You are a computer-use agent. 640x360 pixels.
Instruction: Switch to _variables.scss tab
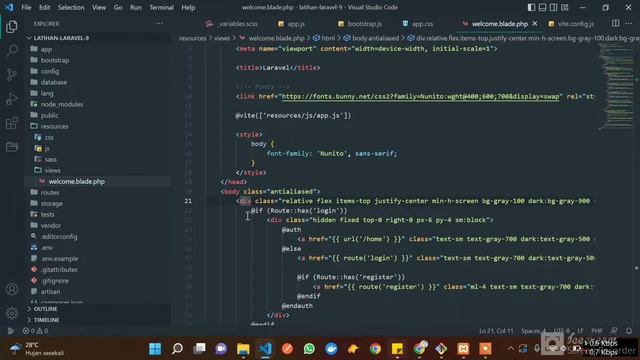coord(232,24)
